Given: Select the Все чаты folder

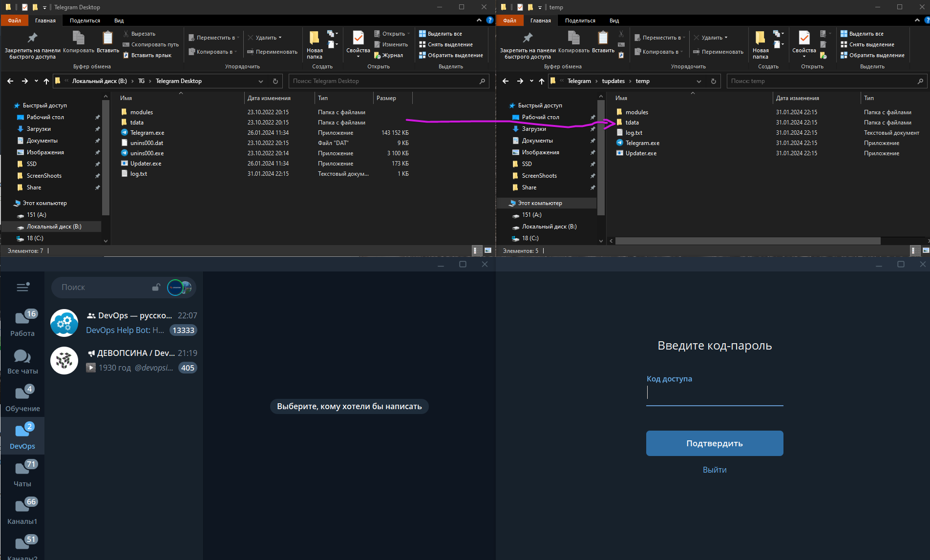Looking at the screenshot, I should (x=22, y=361).
